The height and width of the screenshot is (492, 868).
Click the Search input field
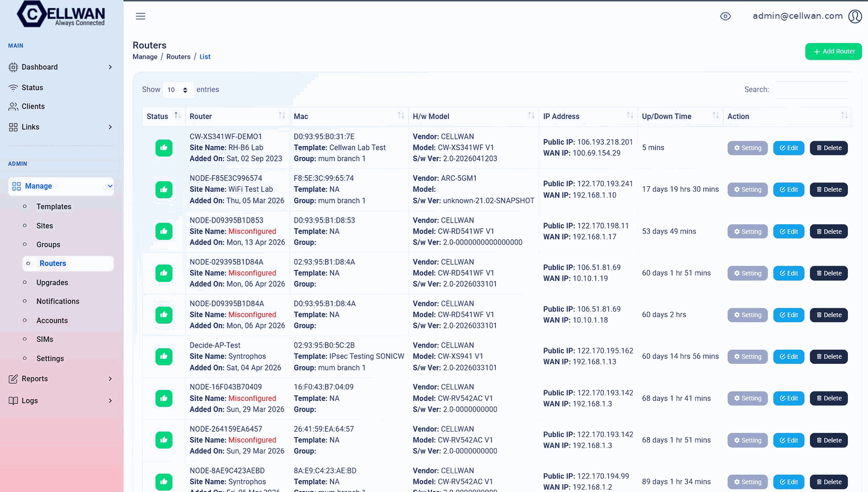coord(812,90)
